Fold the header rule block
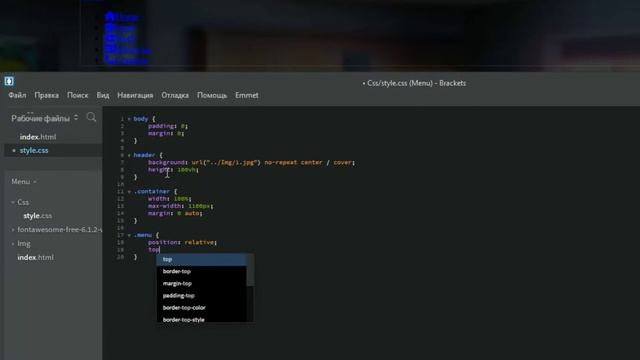The image size is (640, 360). [129, 155]
